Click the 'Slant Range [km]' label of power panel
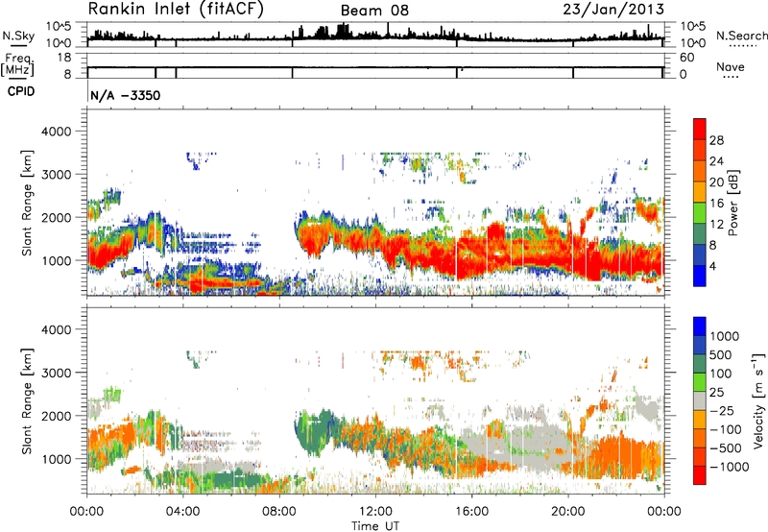Screen dimensions: 768x532 [x=27, y=203]
